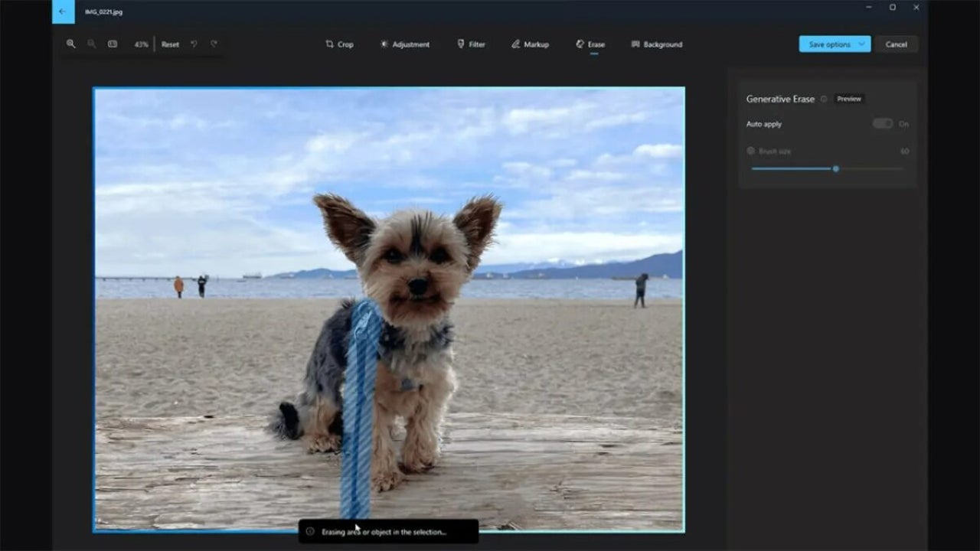Cancel the current edit
The height and width of the screenshot is (551, 980).
tap(897, 44)
